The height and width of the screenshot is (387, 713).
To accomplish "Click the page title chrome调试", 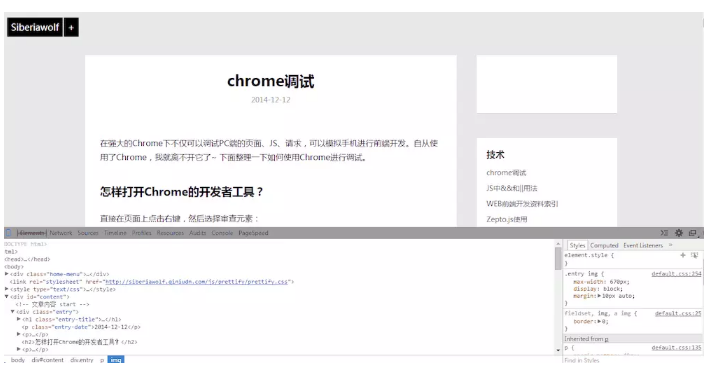I will [271, 81].
